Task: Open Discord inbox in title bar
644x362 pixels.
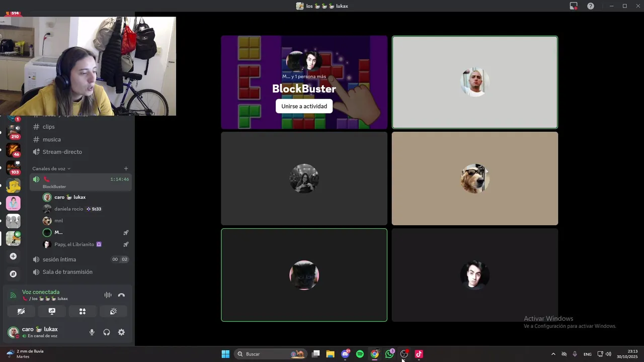Action: click(574, 6)
